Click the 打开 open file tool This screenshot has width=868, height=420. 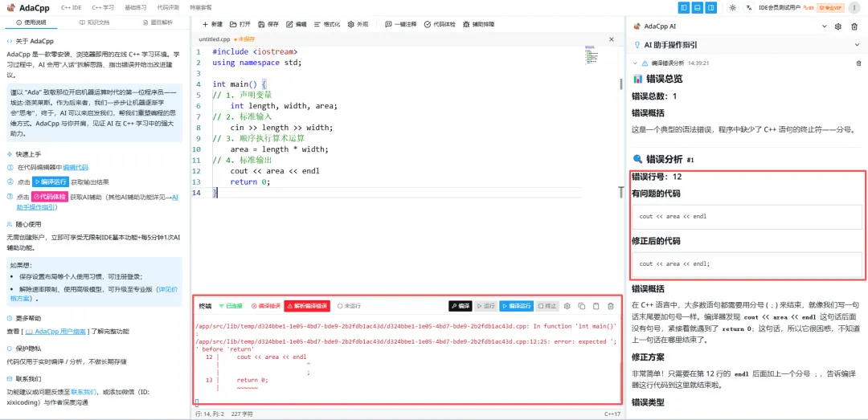pos(240,24)
